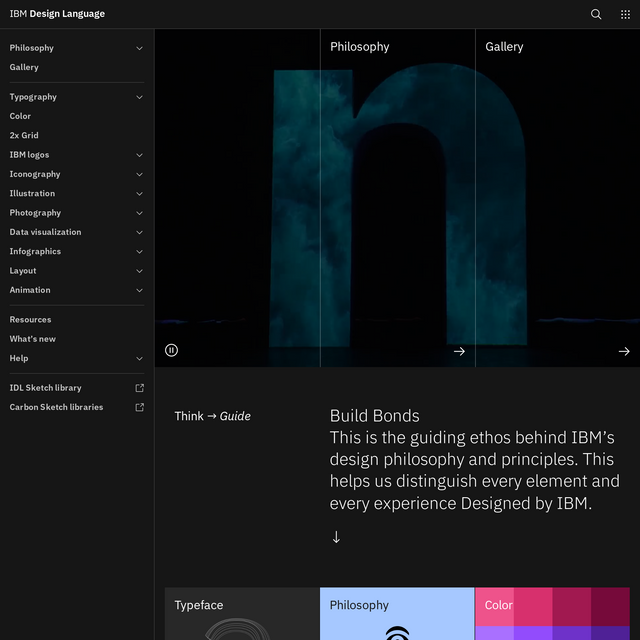Pause the hero video animation
Screen dimensions: 640x640
(x=171, y=350)
